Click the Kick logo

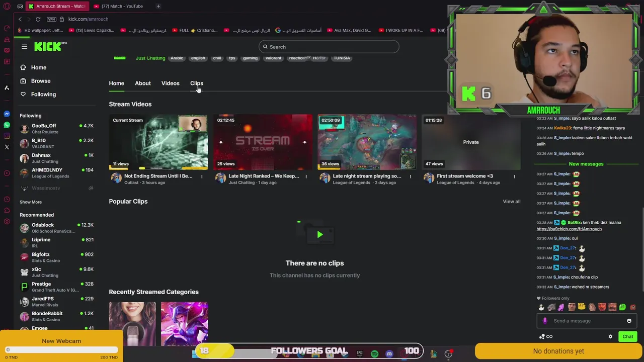pos(50,46)
